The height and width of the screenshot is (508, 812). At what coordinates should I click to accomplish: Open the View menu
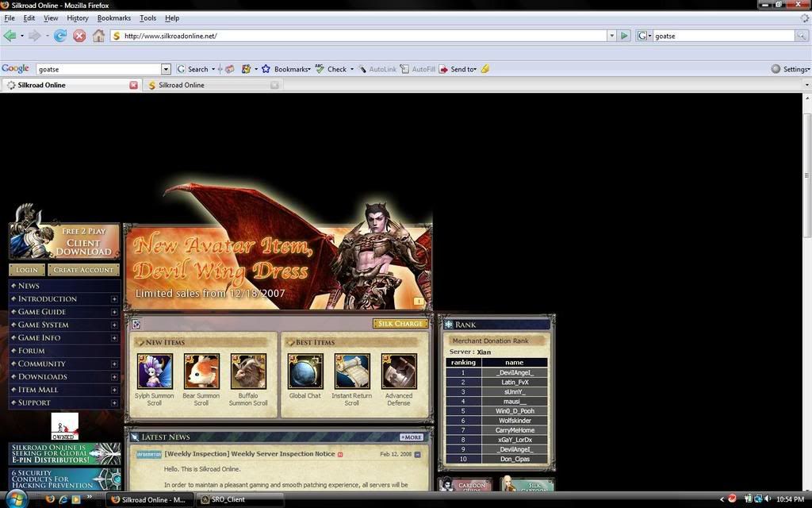(x=51, y=18)
